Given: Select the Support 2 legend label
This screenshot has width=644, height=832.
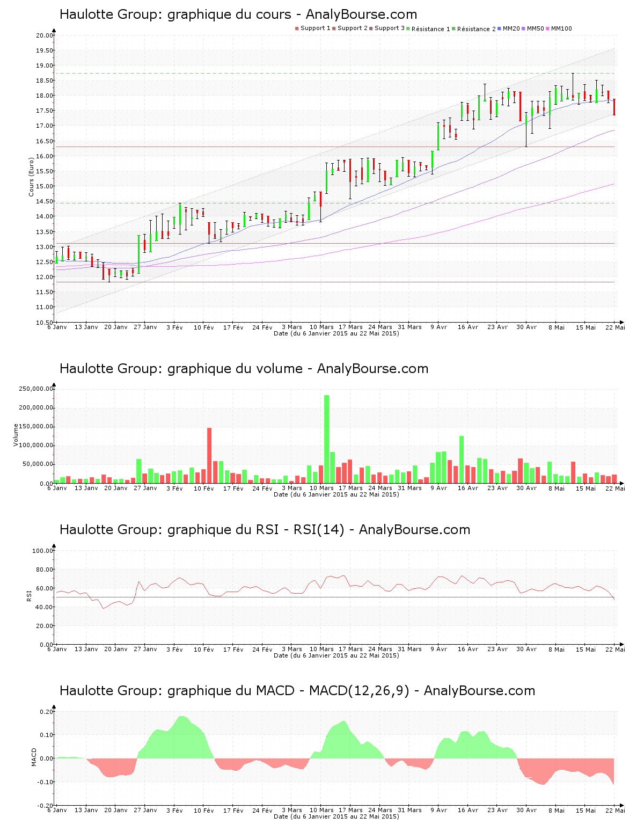Looking at the screenshot, I should (x=353, y=28).
